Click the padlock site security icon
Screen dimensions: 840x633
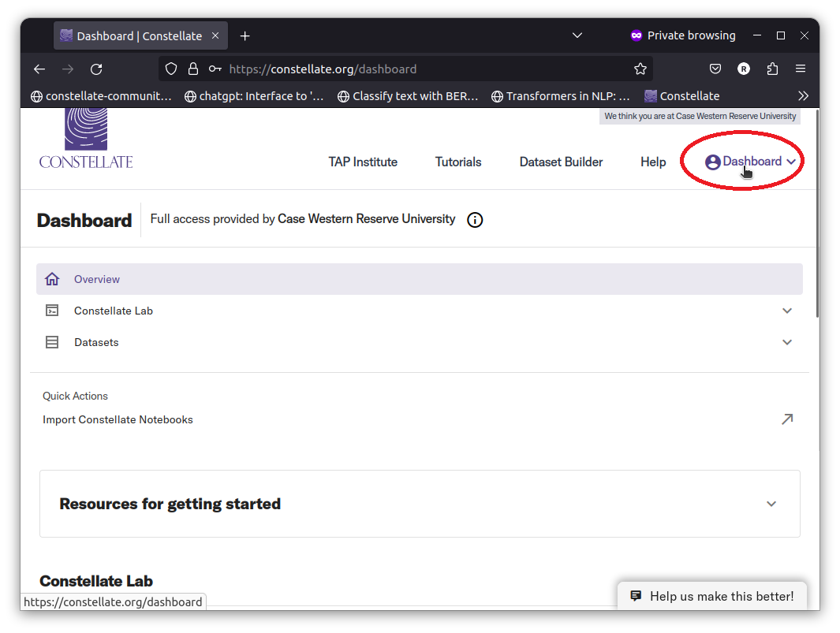pos(193,69)
